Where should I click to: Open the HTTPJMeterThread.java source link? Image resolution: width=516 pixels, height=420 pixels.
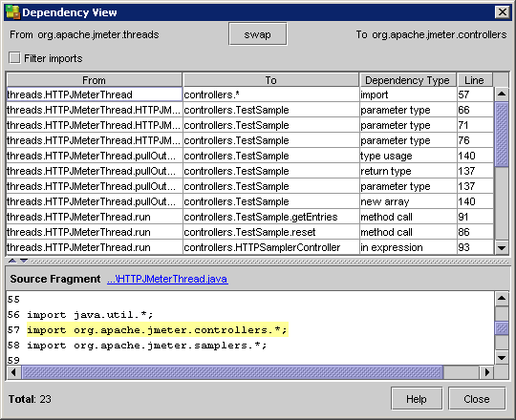[167, 279]
